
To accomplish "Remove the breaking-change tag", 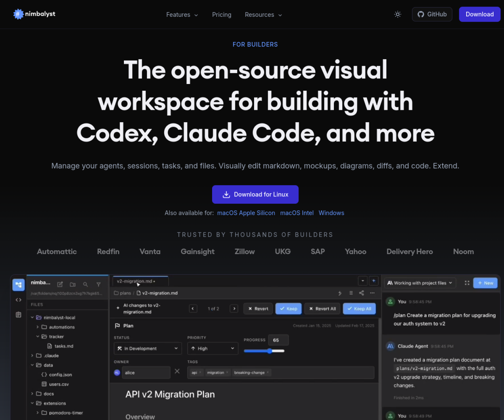I will pyautogui.click(x=268, y=372).
